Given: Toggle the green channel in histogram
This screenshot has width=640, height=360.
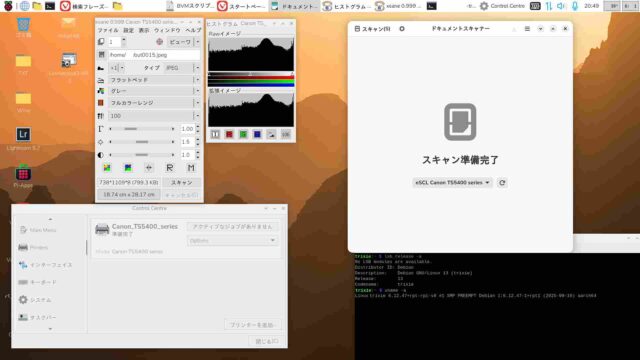Looking at the screenshot, I should coord(243,134).
